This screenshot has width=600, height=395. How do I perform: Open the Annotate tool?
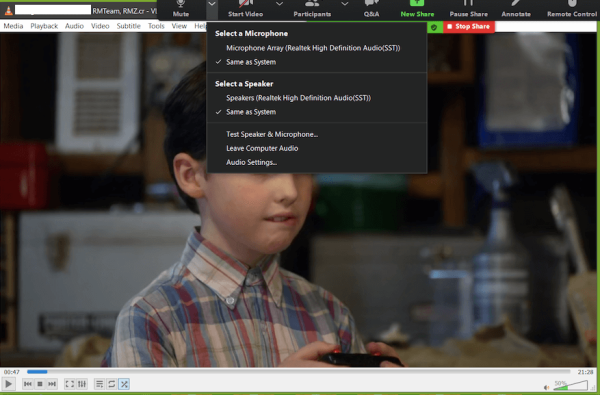click(x=516, y=8)
